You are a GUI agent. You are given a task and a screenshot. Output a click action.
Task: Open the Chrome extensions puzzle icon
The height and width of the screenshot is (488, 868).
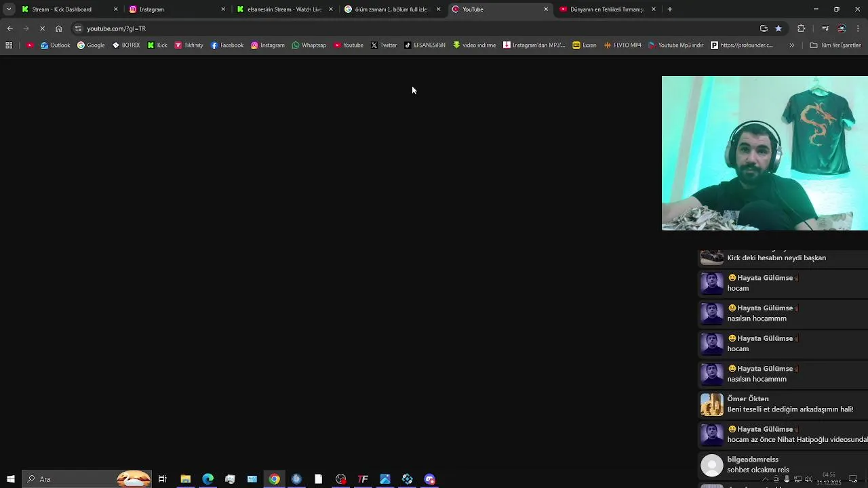coord(802,28)
